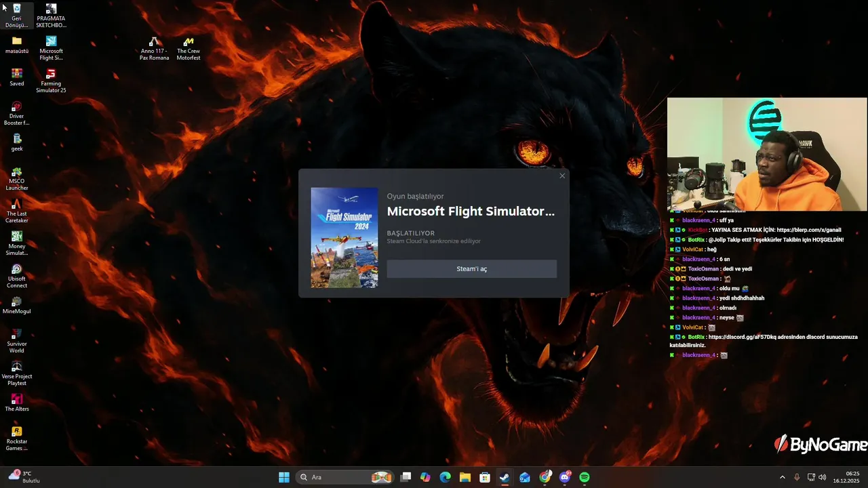Click the Oyun başlatılıyor heading text
This screenshot has height=488, width=868.
coord(416,196)
